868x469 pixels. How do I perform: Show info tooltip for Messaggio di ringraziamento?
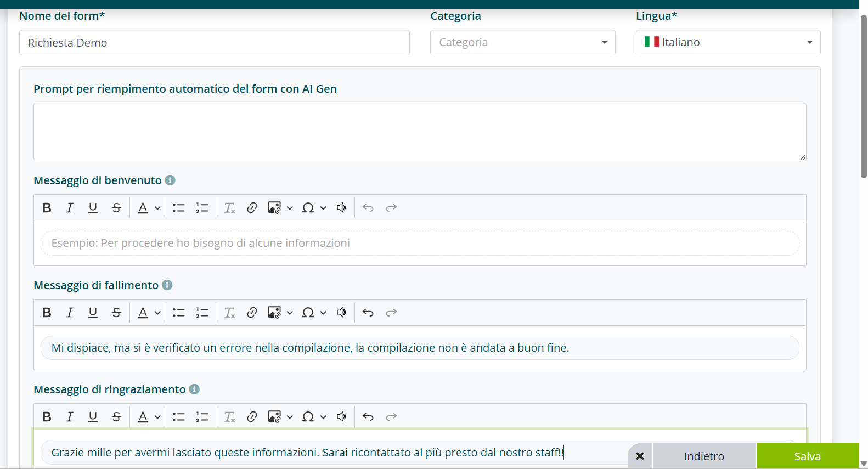194,389
